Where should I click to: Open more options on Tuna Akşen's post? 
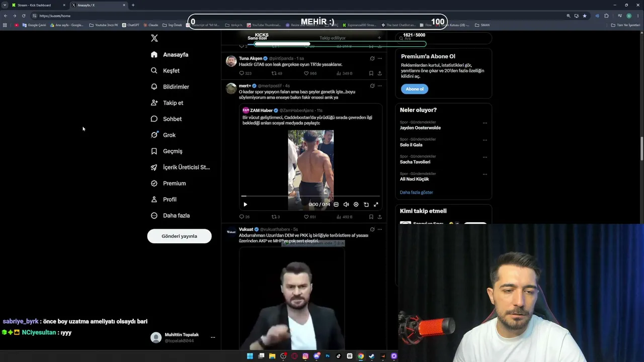click(x=380, y=58)
